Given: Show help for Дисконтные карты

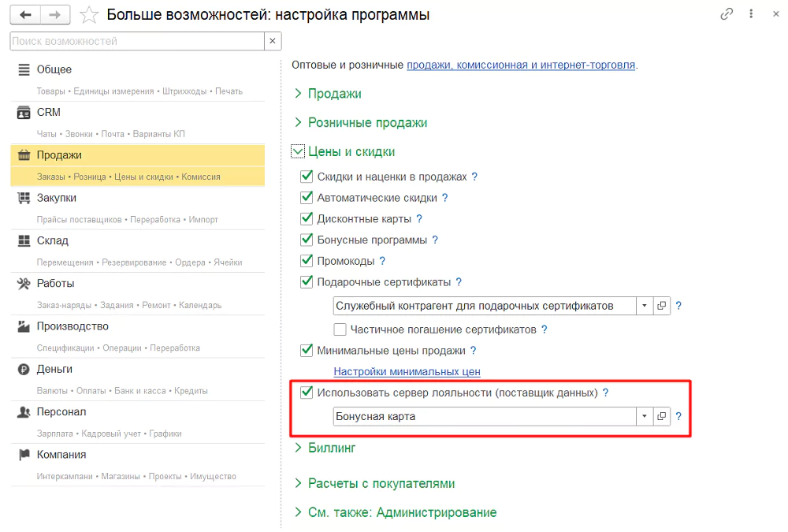Looking at the screenshot, I should pos(419,219).
